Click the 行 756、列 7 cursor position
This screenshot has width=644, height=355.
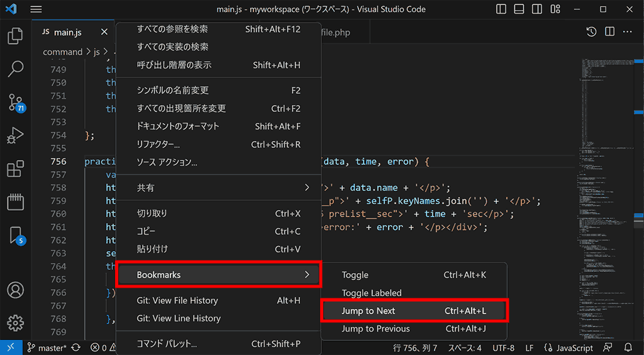pos(415,348)
